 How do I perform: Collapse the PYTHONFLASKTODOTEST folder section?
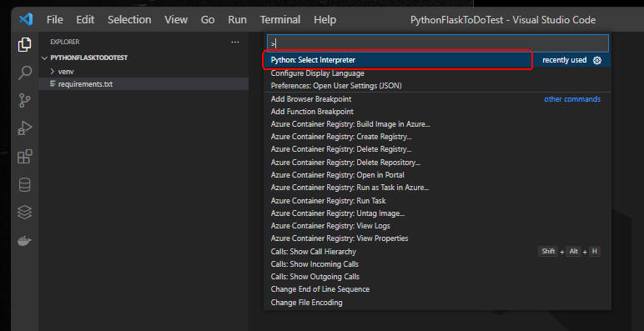143,58
